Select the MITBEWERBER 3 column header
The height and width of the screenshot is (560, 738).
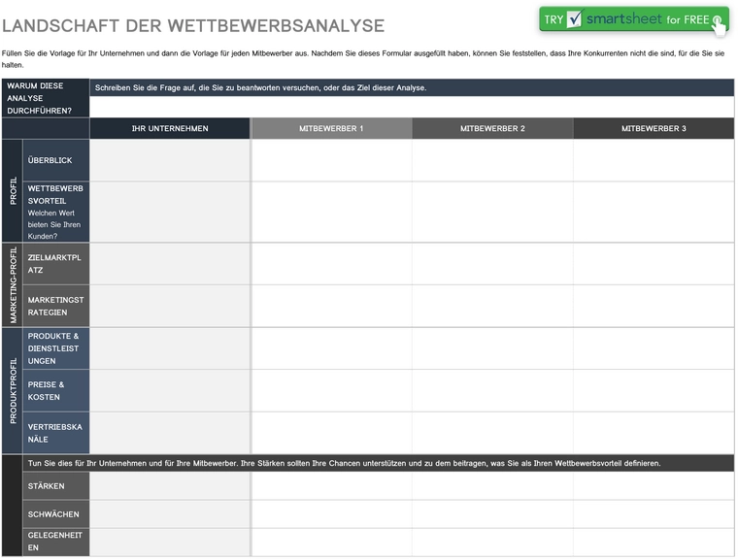coord(654,128)
